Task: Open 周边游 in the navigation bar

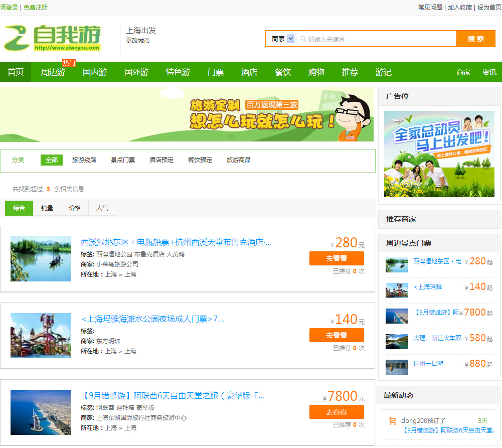Action: (x=53, y=72)
